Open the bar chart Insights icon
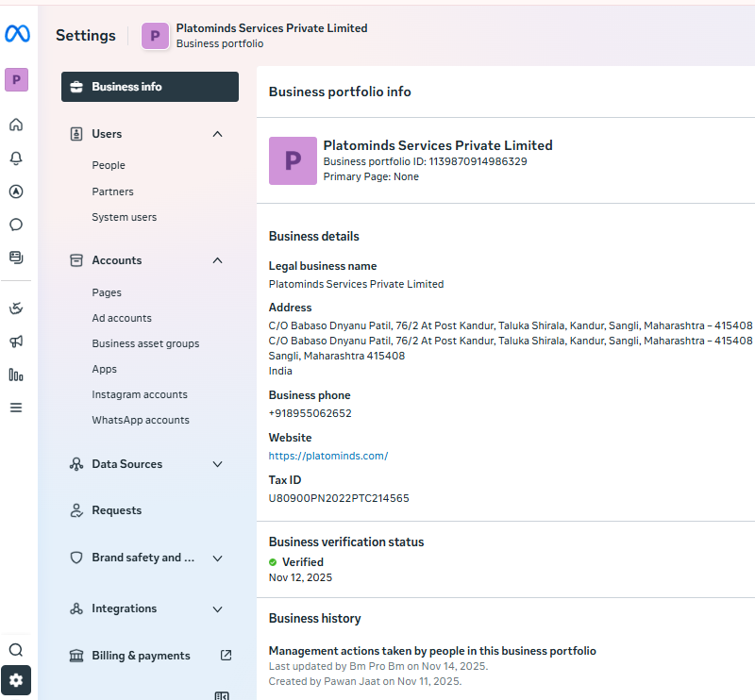This screenshot has width=755, height=700. click(16, 375)
